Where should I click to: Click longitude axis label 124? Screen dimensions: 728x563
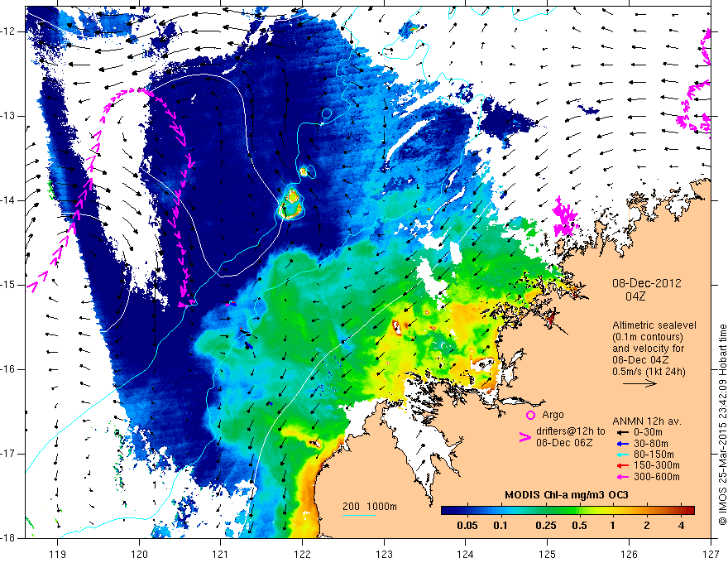click(466, 555)
